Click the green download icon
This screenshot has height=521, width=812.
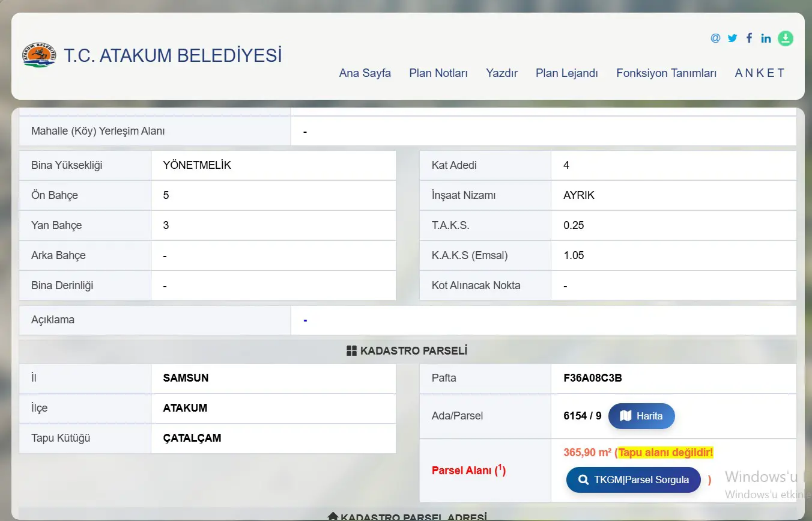tap(786, 38)
